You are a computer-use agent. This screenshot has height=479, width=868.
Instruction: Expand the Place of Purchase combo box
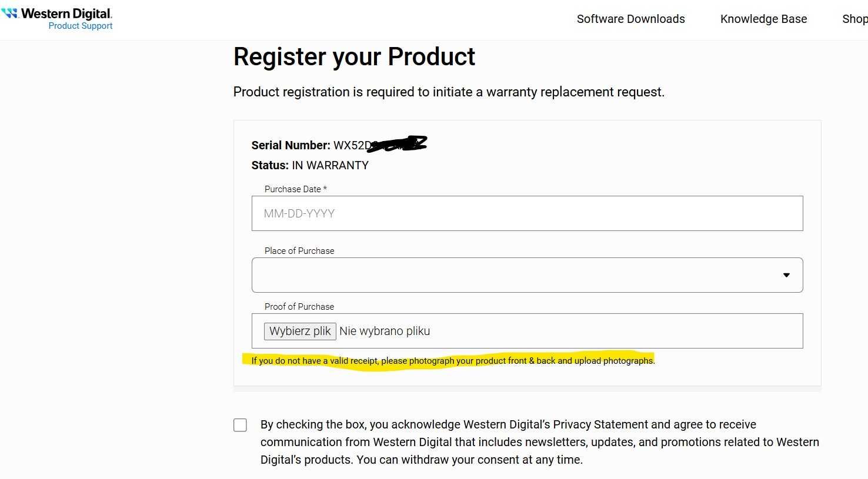click(x=527, y=275)
